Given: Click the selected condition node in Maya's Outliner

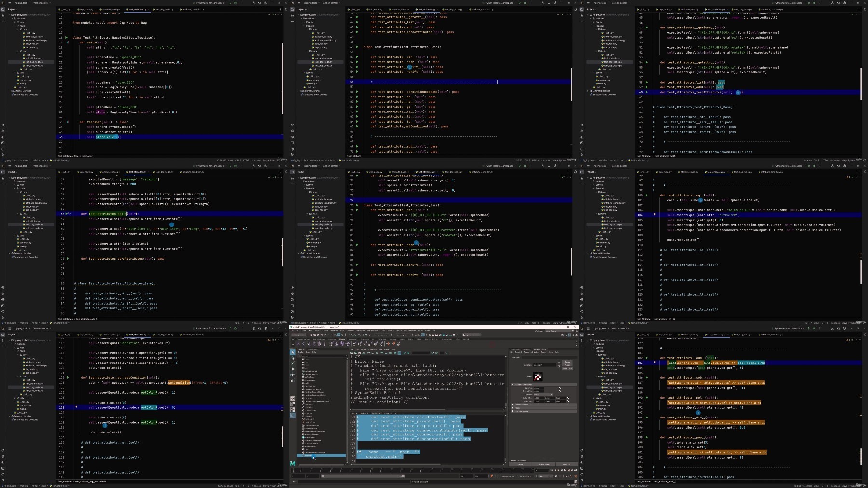Looking at the screenshot, I should (322, 455).
